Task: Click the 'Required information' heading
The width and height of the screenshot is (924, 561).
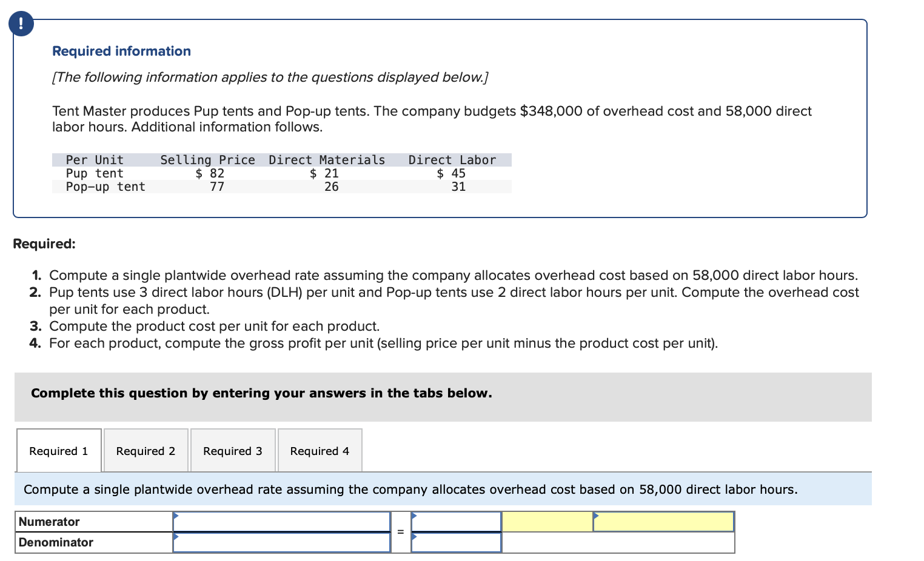Action: 121,51
